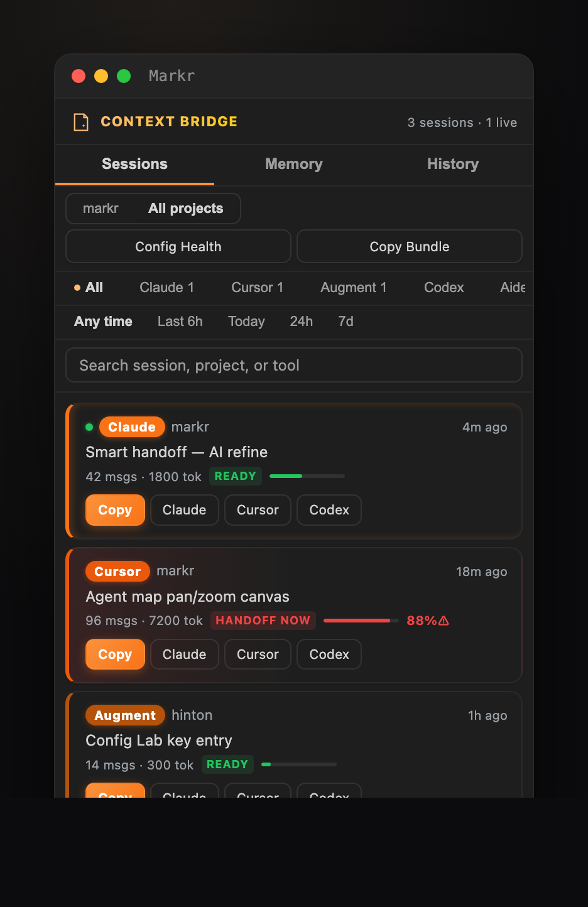The image size is (588, 907).
Task: Choose the Any time filter
Action: pyautogui.click(x=103, y=322)
